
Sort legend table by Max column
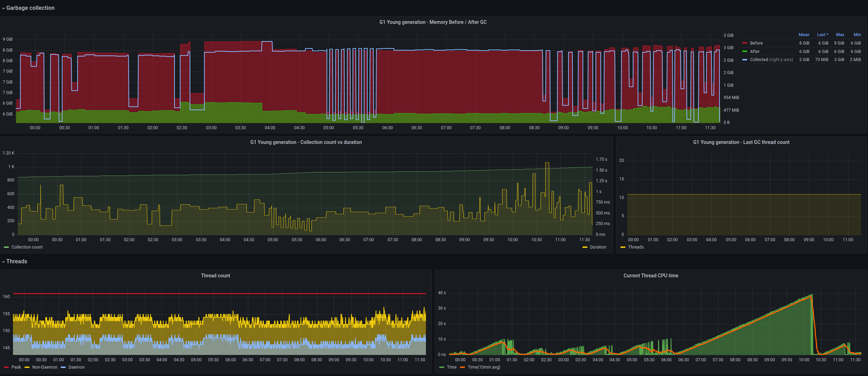(840, 35)
